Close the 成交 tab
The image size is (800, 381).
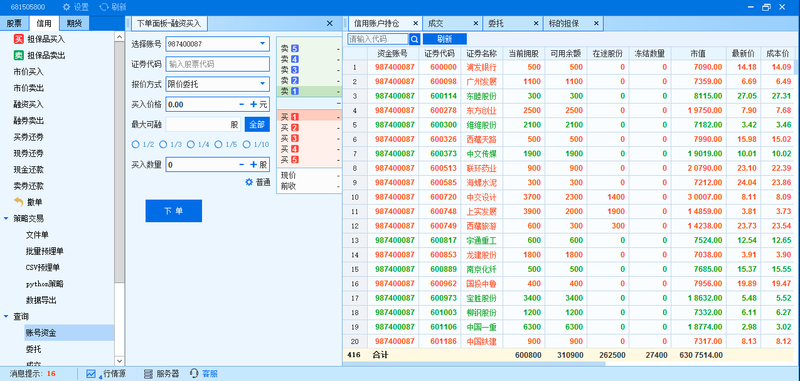476,23
